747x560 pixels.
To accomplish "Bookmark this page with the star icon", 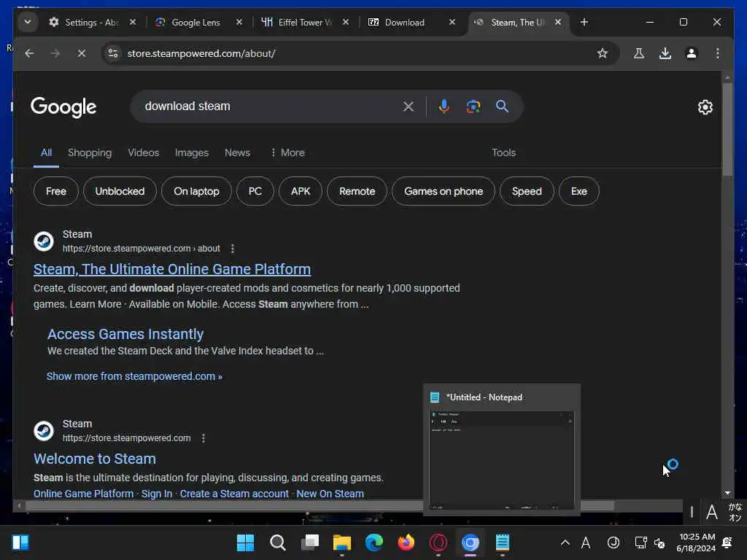I will tap(602, 53).
